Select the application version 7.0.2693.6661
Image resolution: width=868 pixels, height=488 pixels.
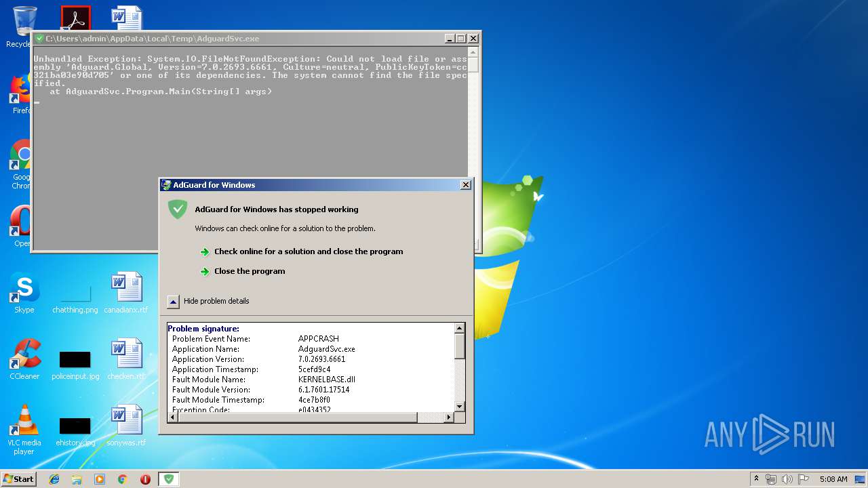(x=322, y=359)
